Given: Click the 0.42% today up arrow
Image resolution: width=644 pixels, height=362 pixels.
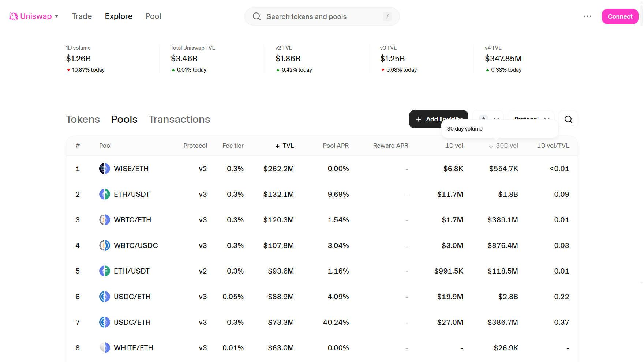Looking at the screenshot, I should (278, 70).
